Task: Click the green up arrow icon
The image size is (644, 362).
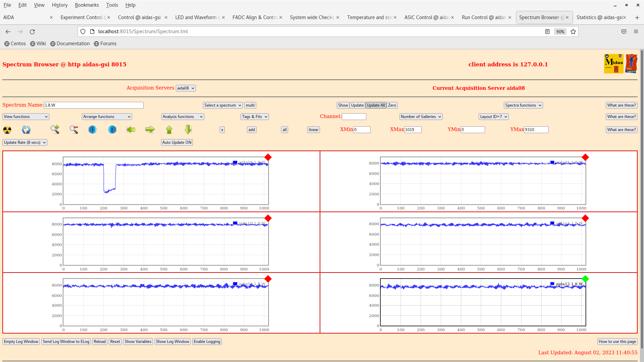Action: [169, 129]
